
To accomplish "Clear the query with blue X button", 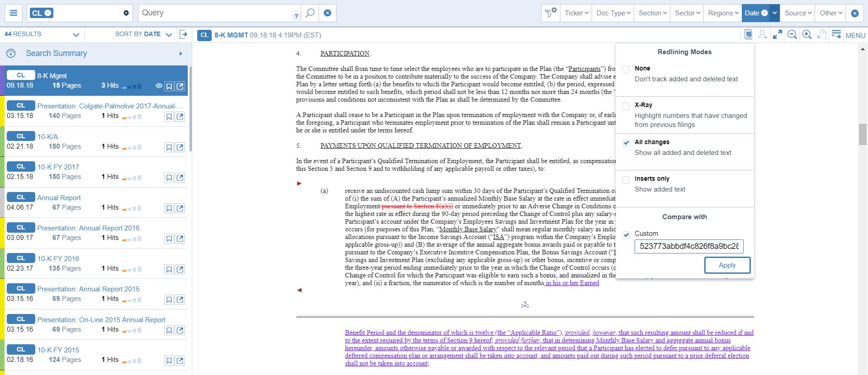I will pos(327,13).
